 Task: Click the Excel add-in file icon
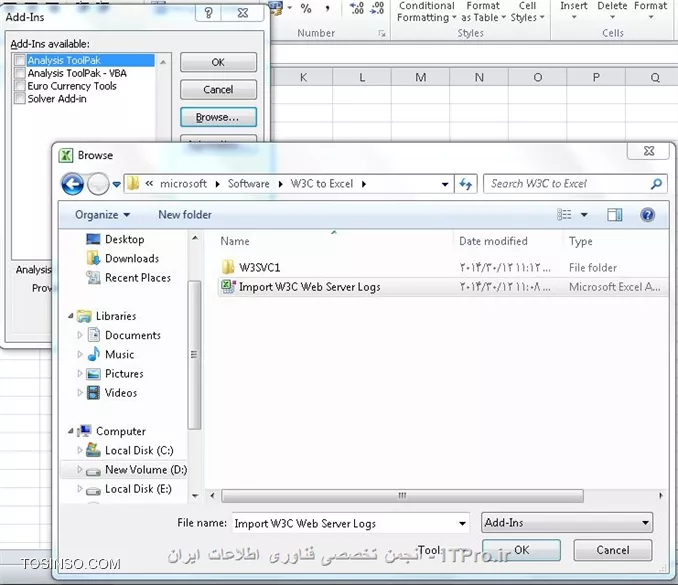(x=228, y=287)
